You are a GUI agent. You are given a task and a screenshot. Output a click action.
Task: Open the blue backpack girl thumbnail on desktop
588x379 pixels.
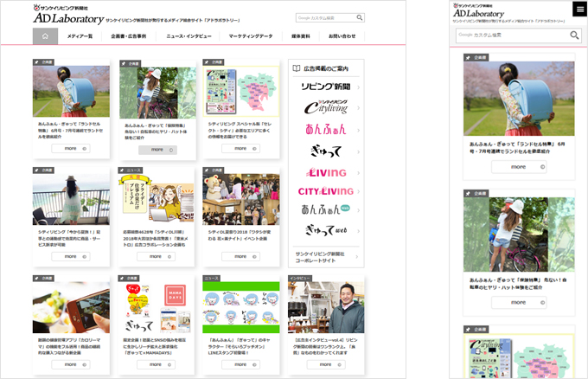(71, 91)
